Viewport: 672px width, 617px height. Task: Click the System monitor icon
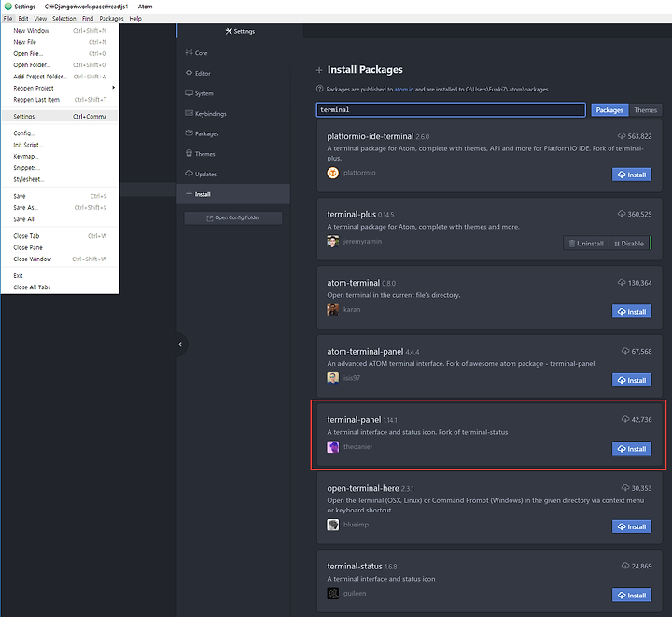coord(189,93)
